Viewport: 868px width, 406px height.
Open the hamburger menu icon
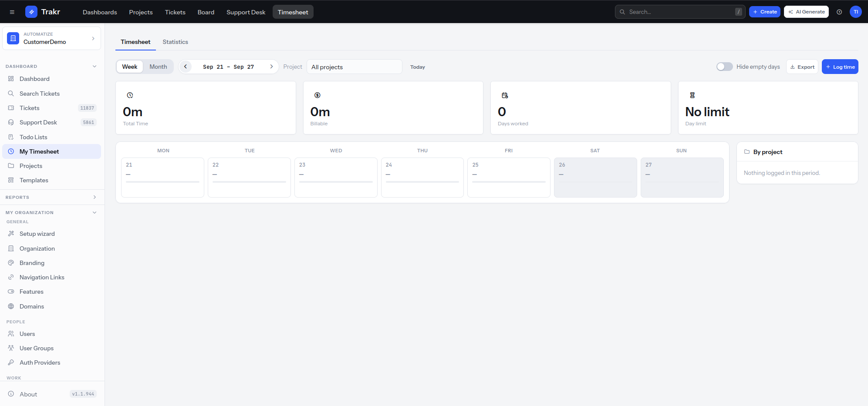coord(12,12)
